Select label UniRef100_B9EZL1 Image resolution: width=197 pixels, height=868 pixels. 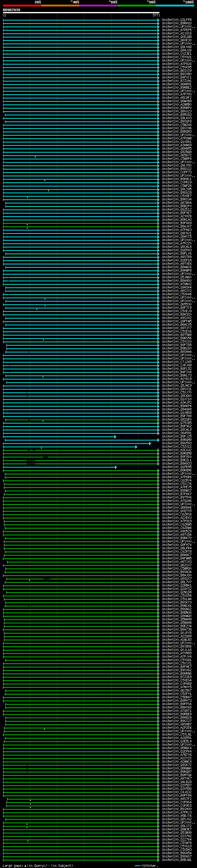177,460
